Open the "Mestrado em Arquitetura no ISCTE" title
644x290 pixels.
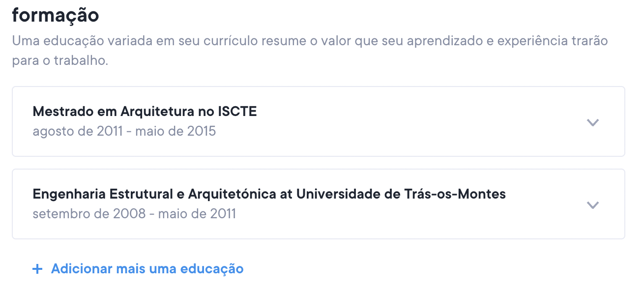[145, 112]
